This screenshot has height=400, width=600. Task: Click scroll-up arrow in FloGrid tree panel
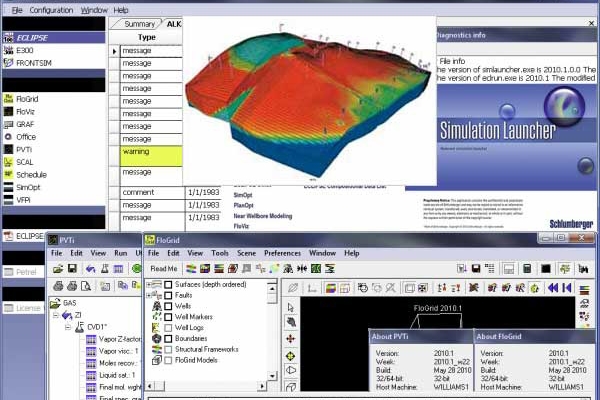coord(272,289)
